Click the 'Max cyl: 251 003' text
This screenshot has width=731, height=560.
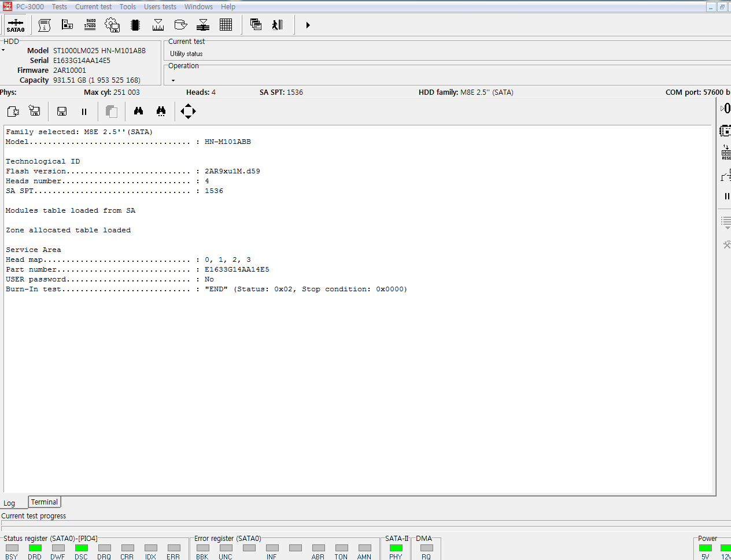pos(112,92)
